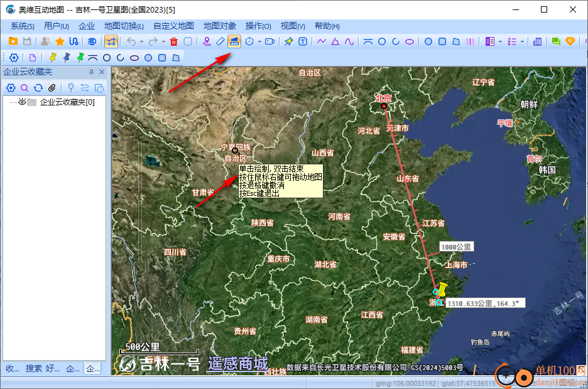Click the blue route track icon
Screen dimensions: 588x389
pyautogui.click(x=74, y=41)
